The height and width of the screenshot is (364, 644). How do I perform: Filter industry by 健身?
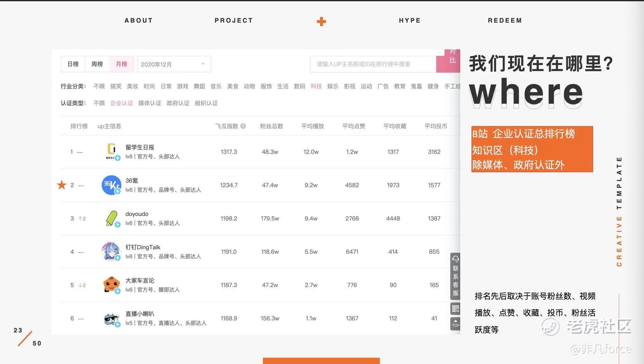coord(433,86)
